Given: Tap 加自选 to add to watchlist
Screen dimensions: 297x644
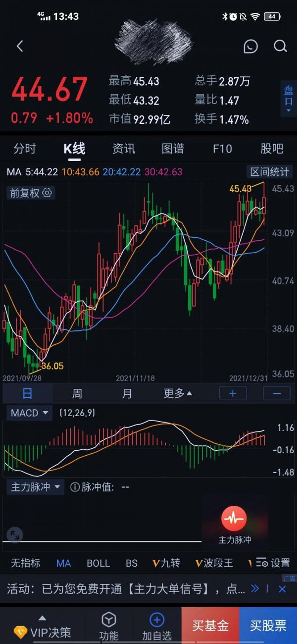Looking at the screenshot, I should [x=156, y=627].
